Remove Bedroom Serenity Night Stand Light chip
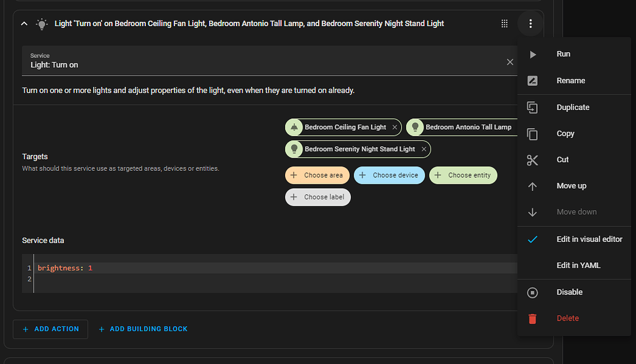The width and height of the screenshot is (636, 364). click(x=424, y=149)
